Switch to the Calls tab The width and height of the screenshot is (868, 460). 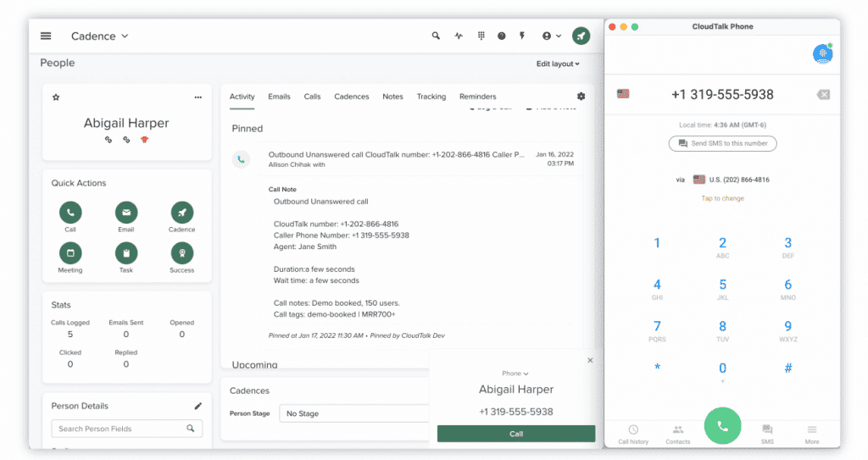click(312, 97)
